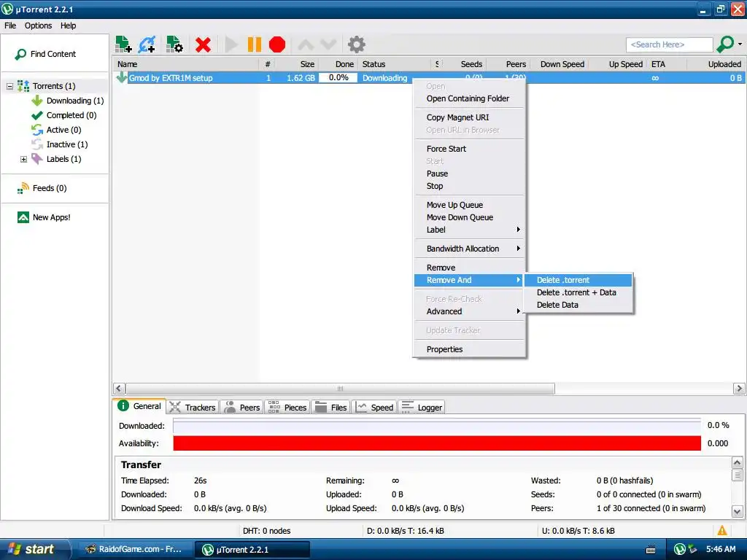
Task: Click the Add Torrent from URL icon
Action: 147,44
